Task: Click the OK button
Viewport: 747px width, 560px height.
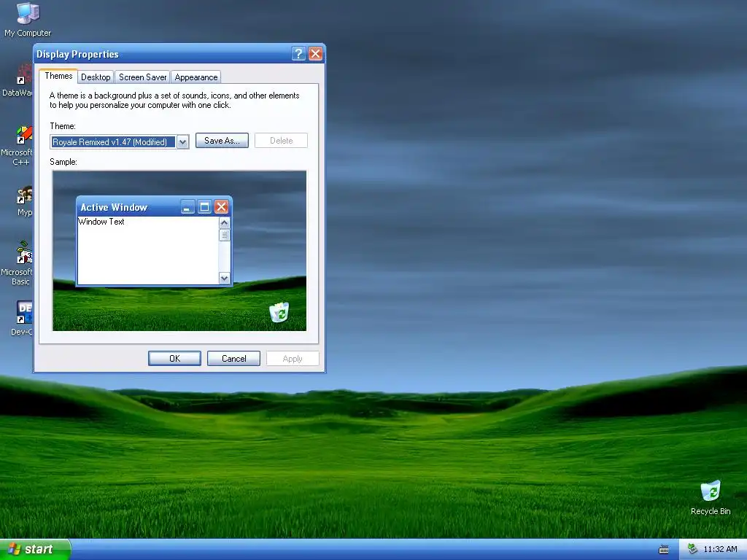Action: (x=174, y=359)
